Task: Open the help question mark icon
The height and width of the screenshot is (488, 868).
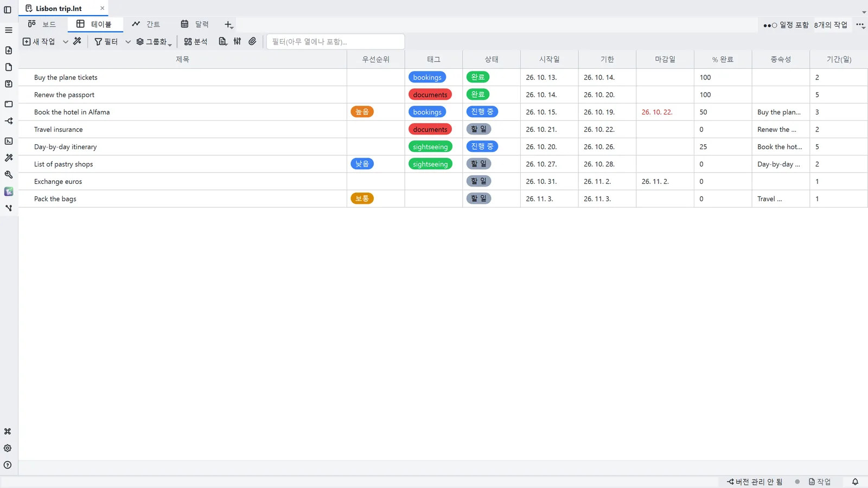Action: point(8,465)
